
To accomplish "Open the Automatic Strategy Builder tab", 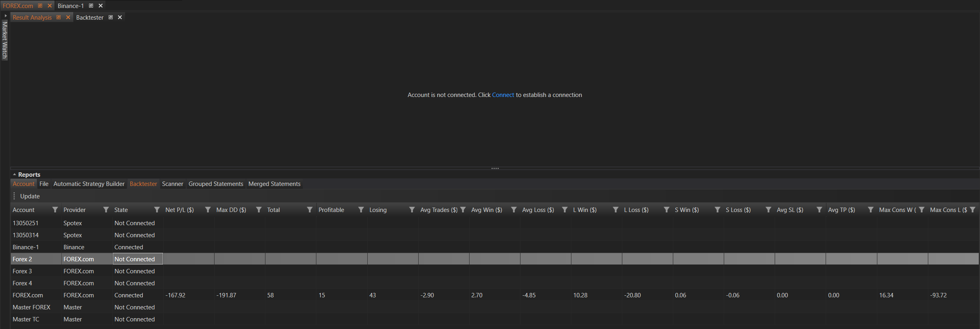I will [x=89, y=184].
